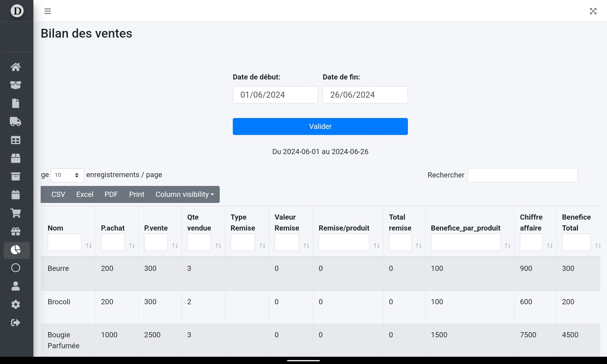The width and height of the screenshot is (607, 364).
Task: Focus the Date de début field
Action: point(275,95)
